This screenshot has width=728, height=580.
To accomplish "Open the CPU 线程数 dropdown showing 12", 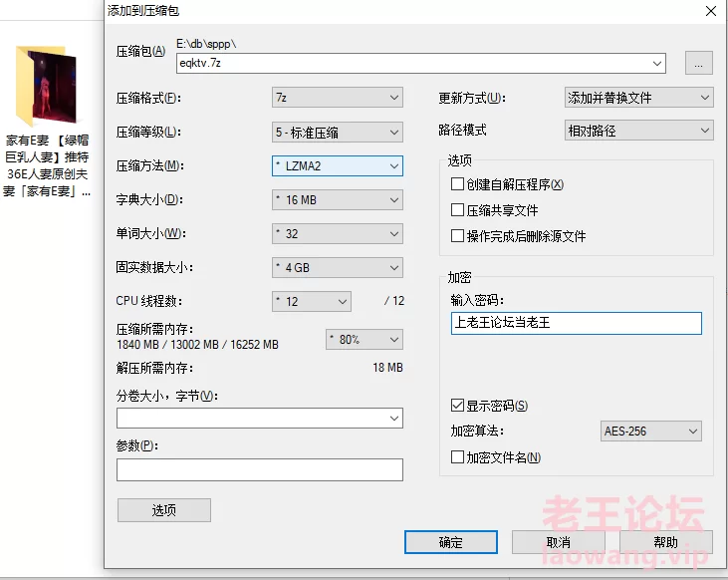I will click(x=311, y=302).
